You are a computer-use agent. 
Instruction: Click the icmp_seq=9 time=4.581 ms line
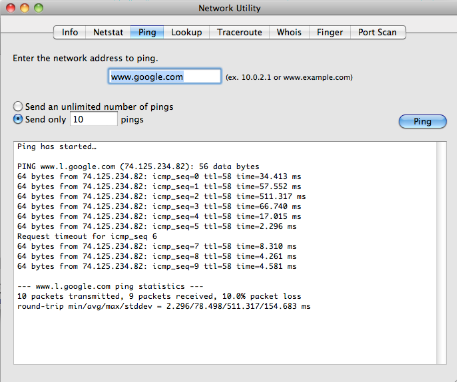[157, 266]
